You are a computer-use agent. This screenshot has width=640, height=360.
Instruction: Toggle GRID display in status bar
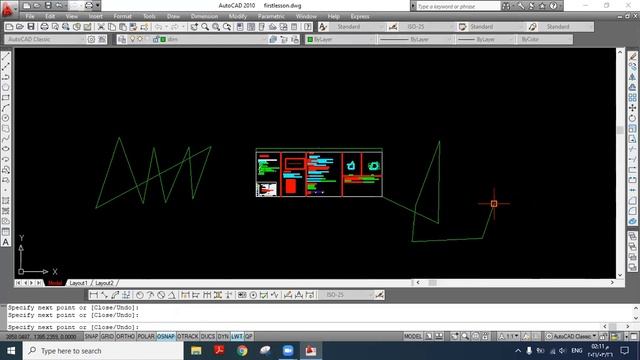pyautogui.click(x=107, y=336)
